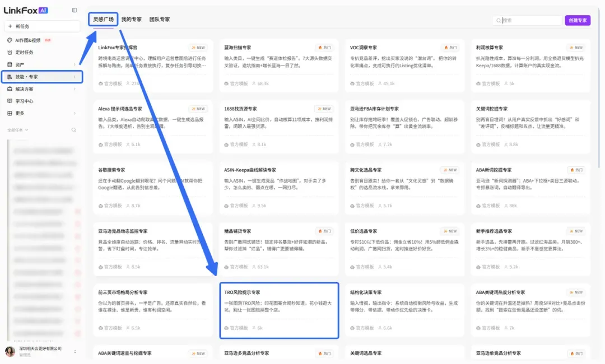Click the AI作图&视频 palette icon
The image size is (605, 364).
click(10, 40)
